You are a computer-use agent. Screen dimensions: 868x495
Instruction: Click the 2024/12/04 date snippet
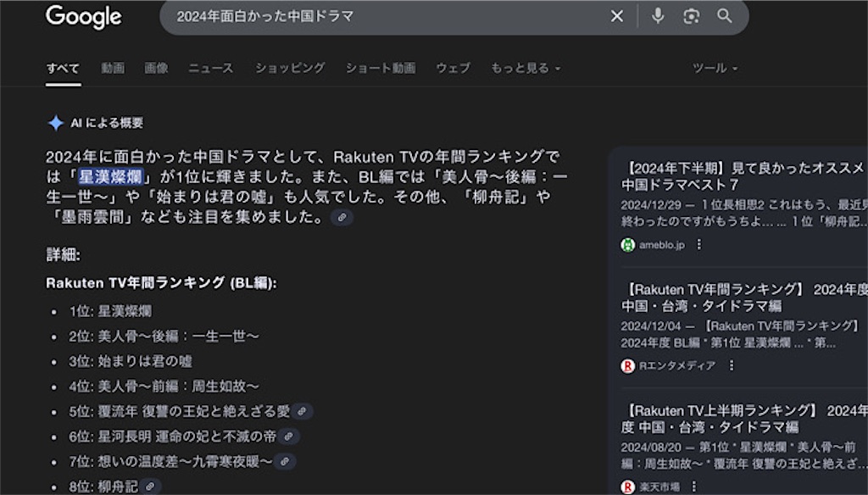[x=650, y=326]
